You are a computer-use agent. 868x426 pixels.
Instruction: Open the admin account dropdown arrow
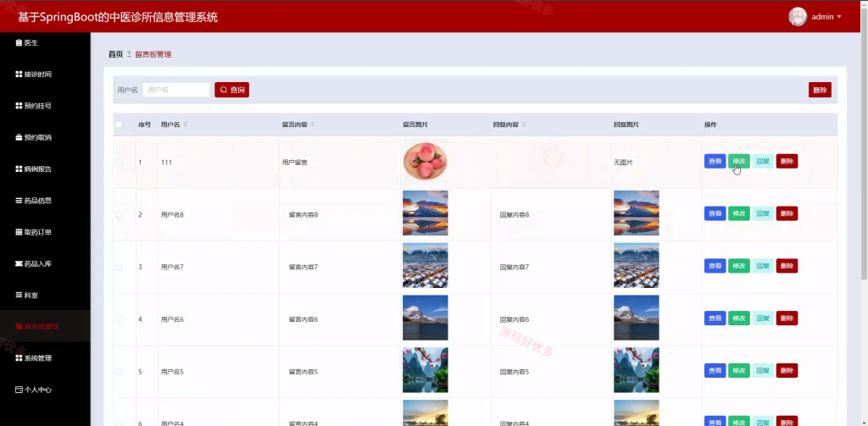click(x=838, y=17)
